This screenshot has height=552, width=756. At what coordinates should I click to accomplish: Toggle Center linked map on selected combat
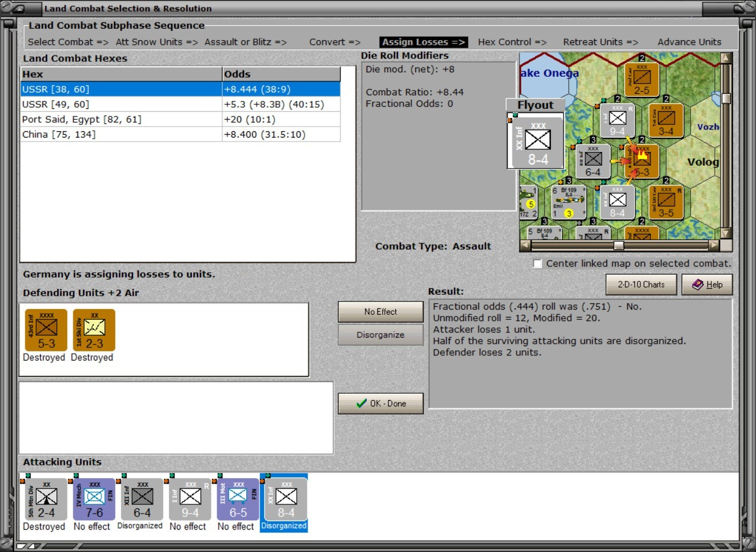(x=537, y=264)
